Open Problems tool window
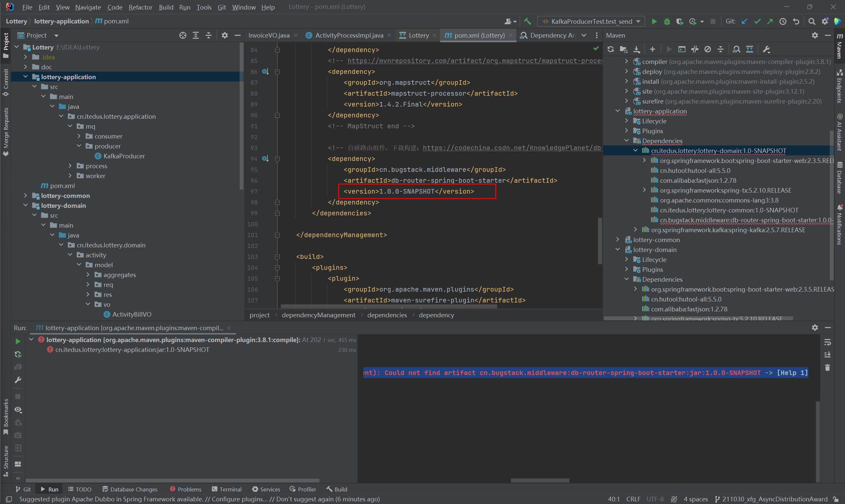Screen dimensions: 845x504 pos(186,489)
